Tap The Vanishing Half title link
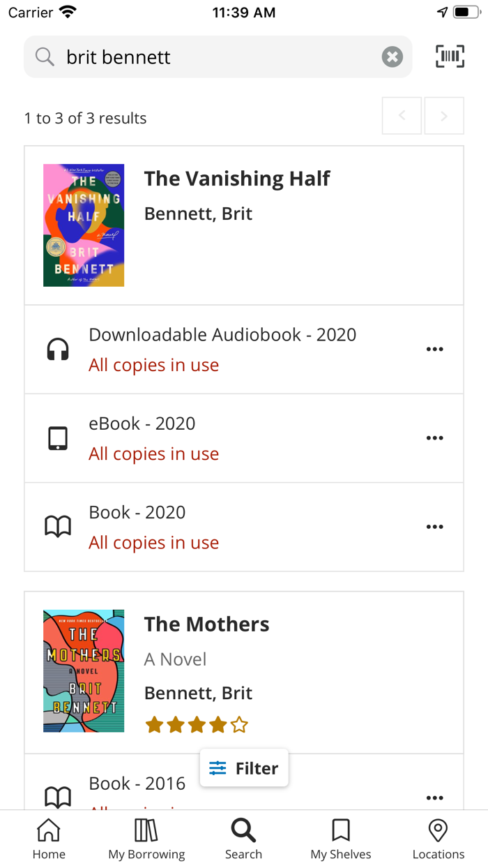 [x=237, y=179]
